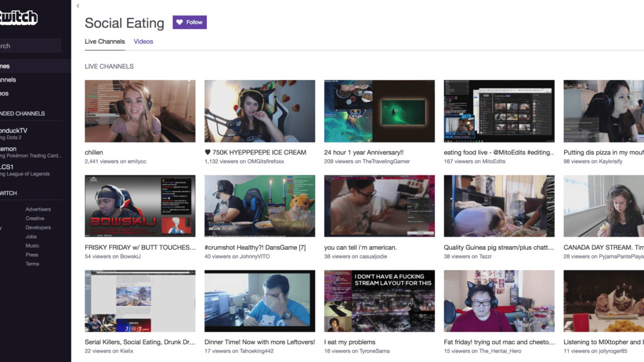This screenshot has height=362, width=644.
Task: Click the '#crumshot Healthy?! DansGame' stream title
Action: 255,247
